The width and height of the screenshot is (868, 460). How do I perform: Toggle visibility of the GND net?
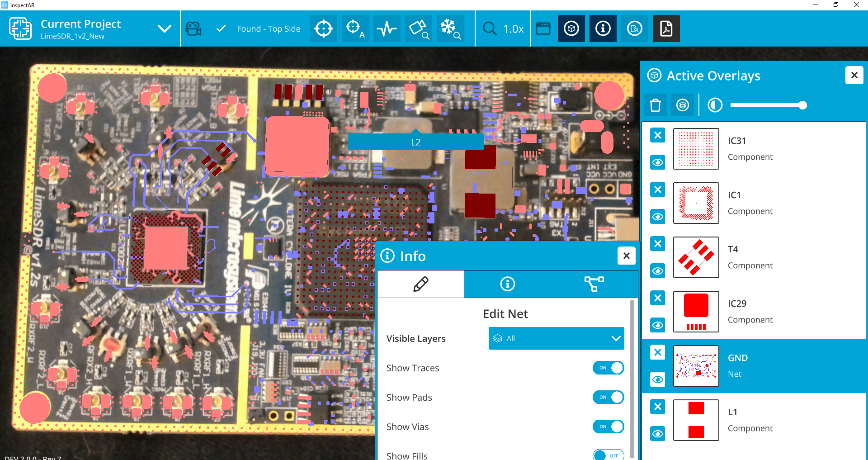(x=658, y=379)
